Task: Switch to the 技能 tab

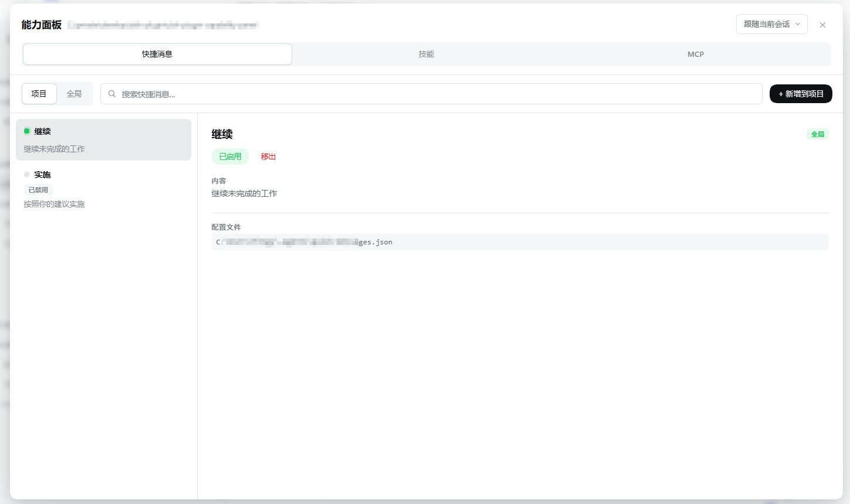Action: 426,54
